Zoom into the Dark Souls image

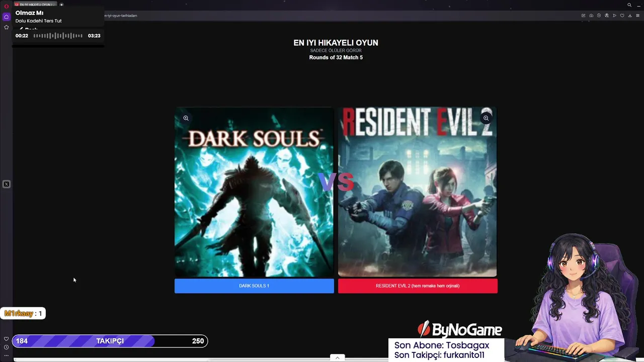coord(186,118)
